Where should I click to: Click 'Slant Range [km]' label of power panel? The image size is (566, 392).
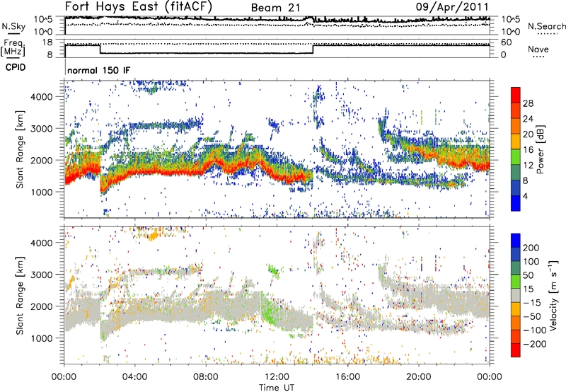20,149
